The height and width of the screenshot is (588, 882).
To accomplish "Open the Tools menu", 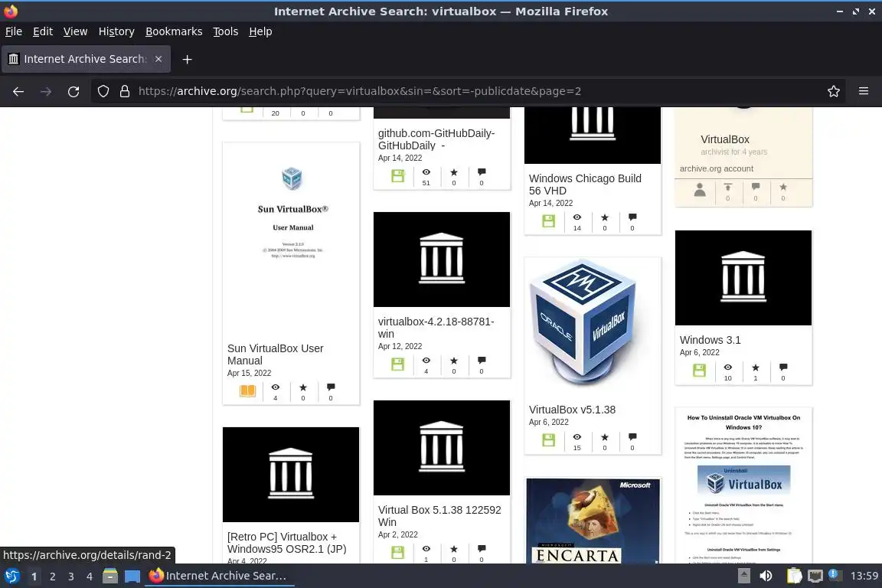I will pyautogui.click(x=226, y=31).
